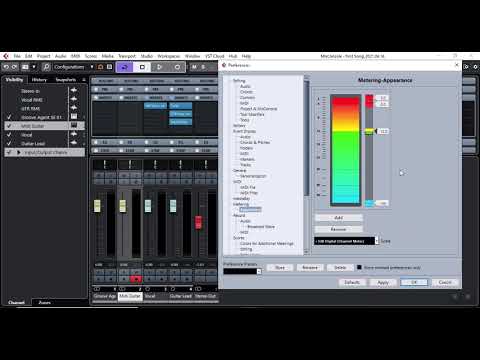Click the button right of the orange link icon
Image resolution: width=480 pixels, height=360 pixels.
(109, 67)
